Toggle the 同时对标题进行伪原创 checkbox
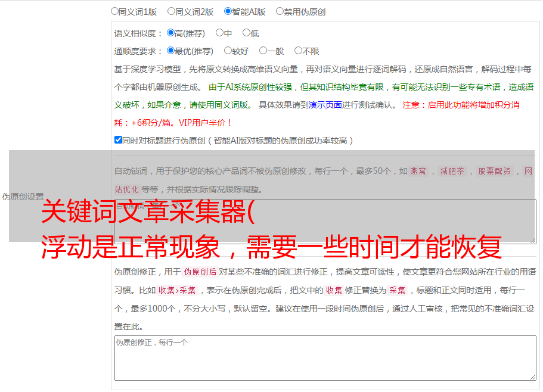The image size is (543, 392). [118, 140]
